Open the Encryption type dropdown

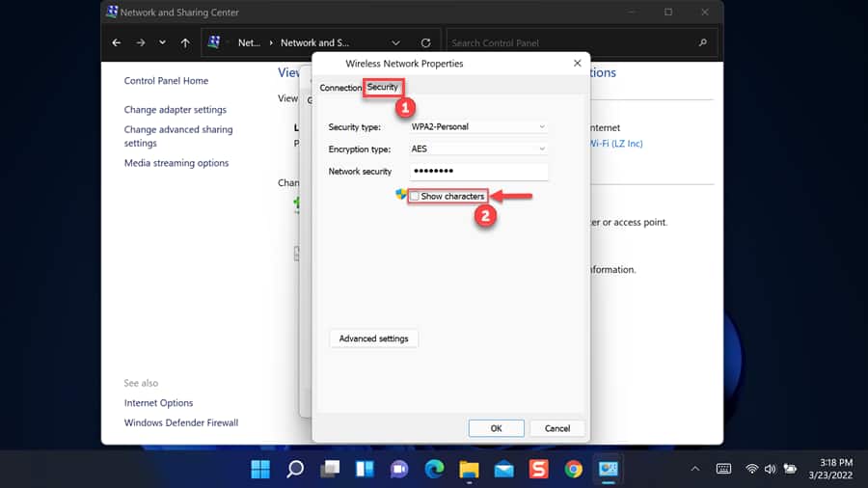click(x=478, y=149)
